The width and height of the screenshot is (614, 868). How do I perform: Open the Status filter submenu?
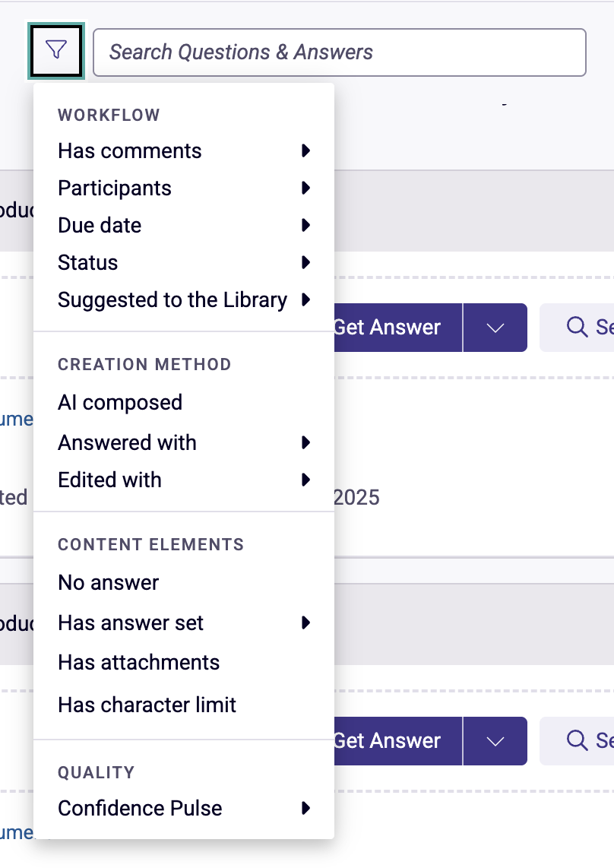click(184, 262)
